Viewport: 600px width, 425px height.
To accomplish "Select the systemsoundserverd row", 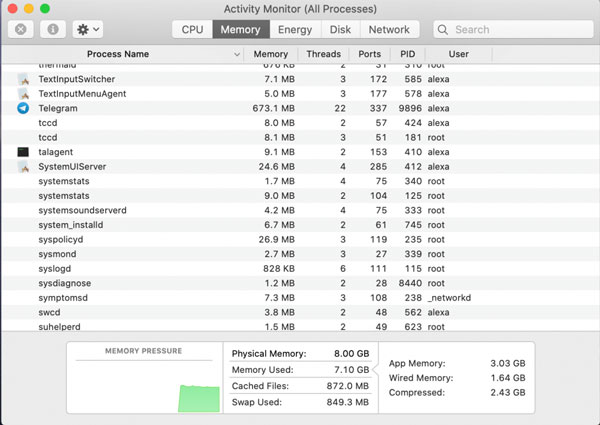I will coord(300,210).
